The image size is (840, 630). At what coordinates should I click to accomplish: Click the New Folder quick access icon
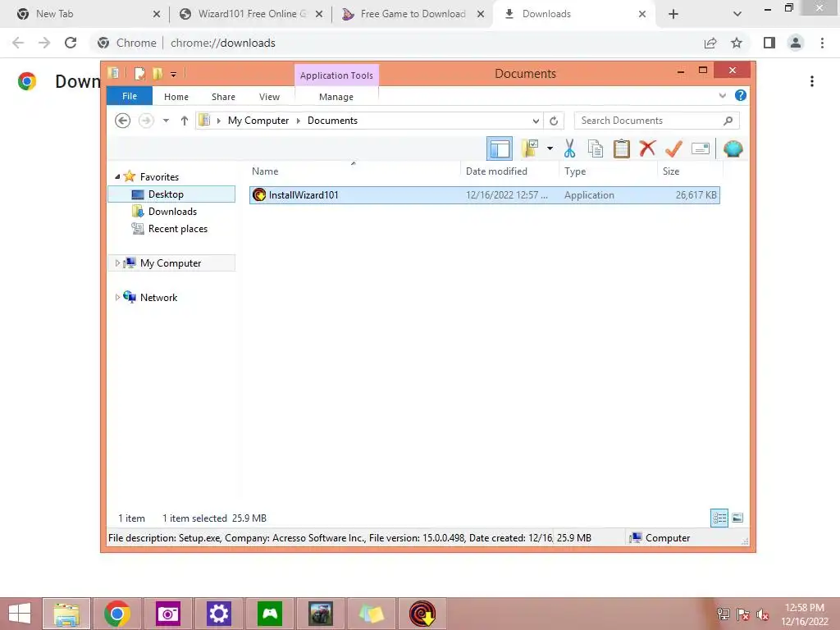(x=157, y=73)
